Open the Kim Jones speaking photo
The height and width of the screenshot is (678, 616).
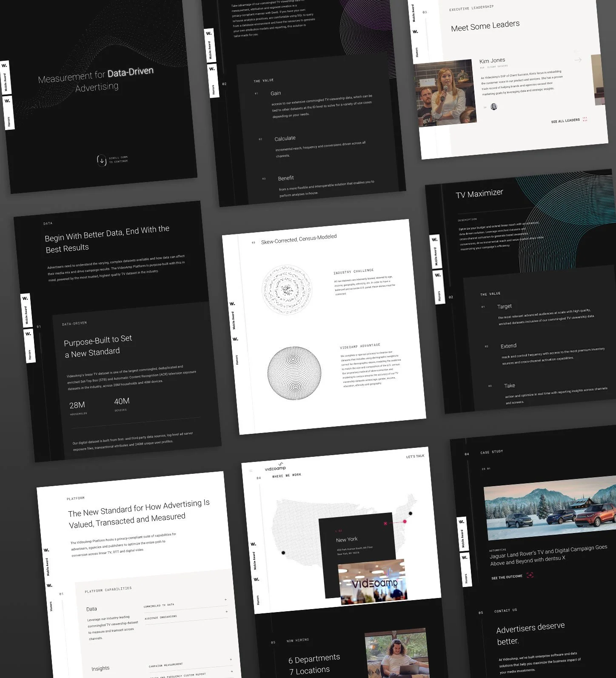click(445, 93)
